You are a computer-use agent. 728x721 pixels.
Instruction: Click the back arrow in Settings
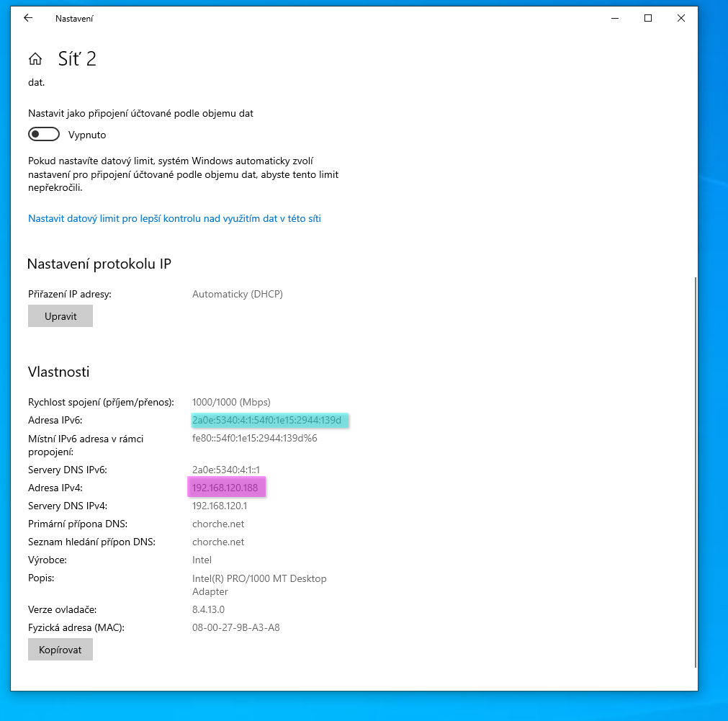coord(27,18)
